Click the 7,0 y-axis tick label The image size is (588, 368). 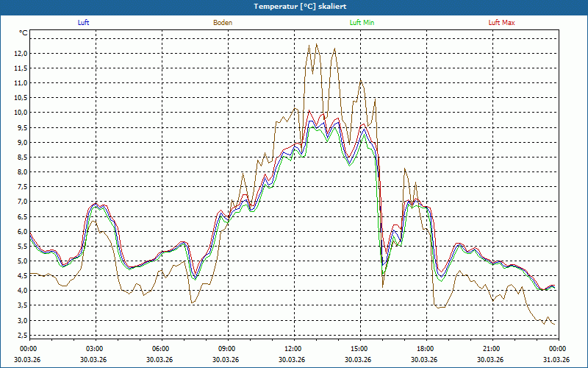(20, 202)
